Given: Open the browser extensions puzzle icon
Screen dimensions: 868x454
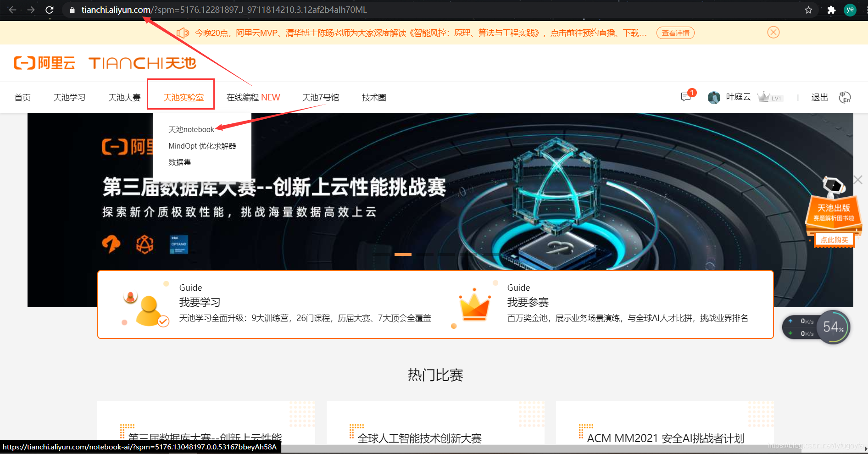Looking at the screenshot, I should click(x=831, y=10).
